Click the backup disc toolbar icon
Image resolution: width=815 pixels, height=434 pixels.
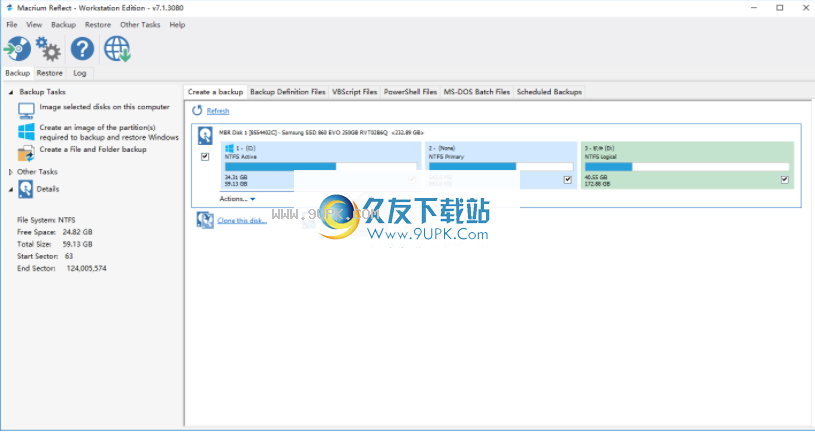17,49
